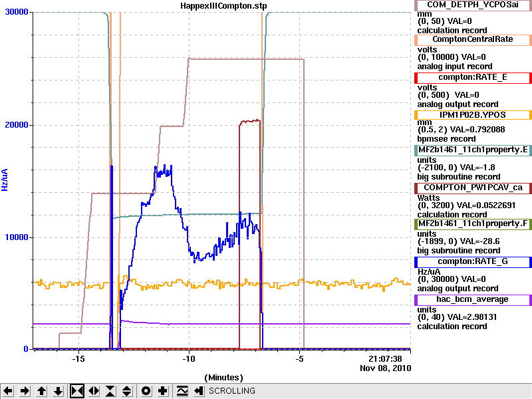
Task: Click the '-10' x-axis tick label
Action: pyautogui.click(x=189, y=359)
